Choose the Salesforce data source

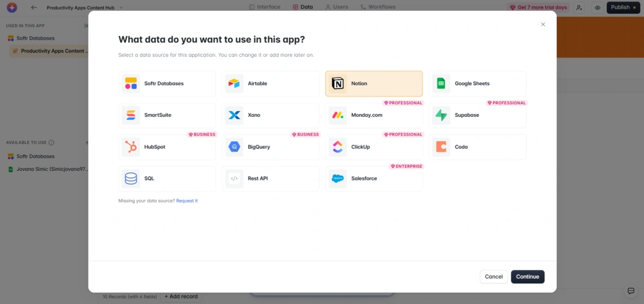tap(374, 178)
